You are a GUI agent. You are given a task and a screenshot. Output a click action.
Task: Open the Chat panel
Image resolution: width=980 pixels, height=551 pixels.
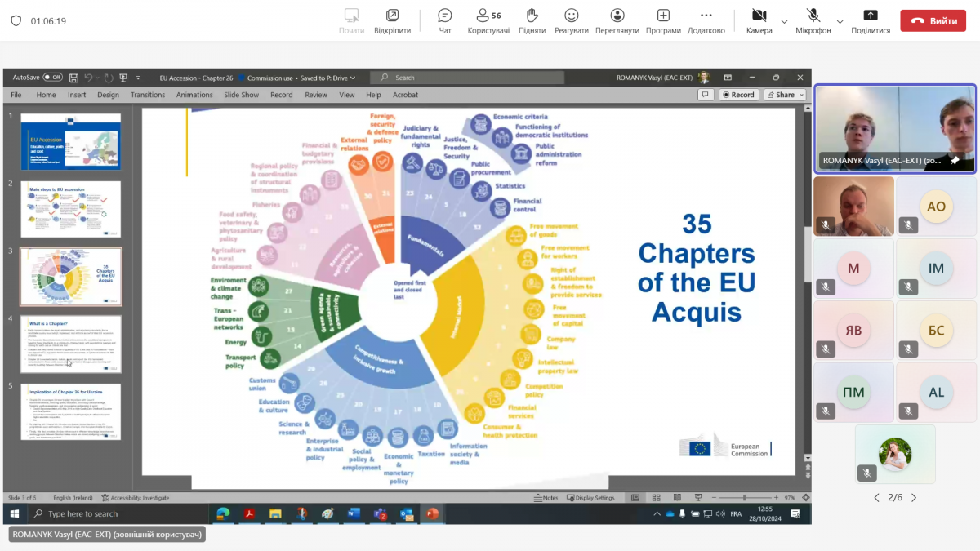pyautogui.click(x=444, y=20)
